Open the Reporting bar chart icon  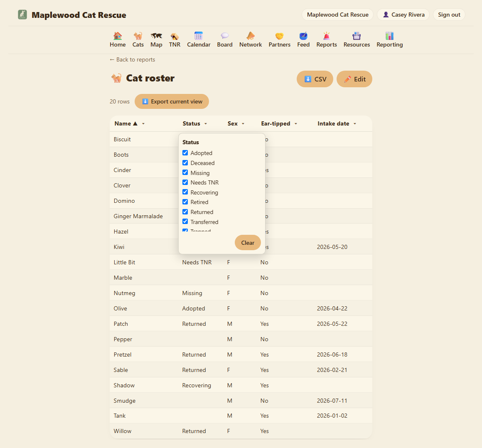(389, 36)
